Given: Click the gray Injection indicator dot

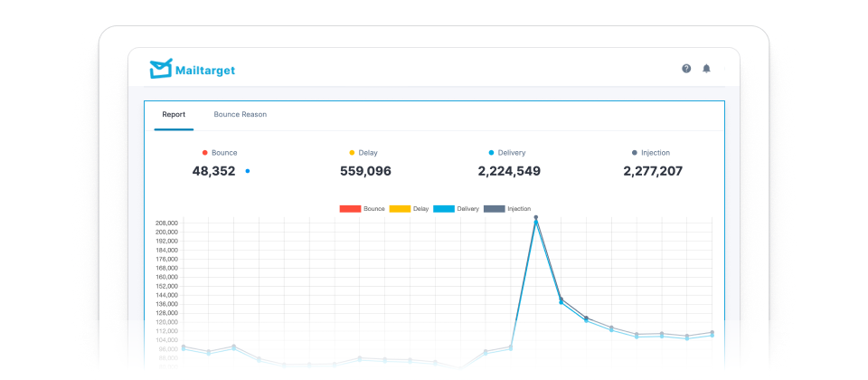Looking at the screenshot, I should 635,153.
